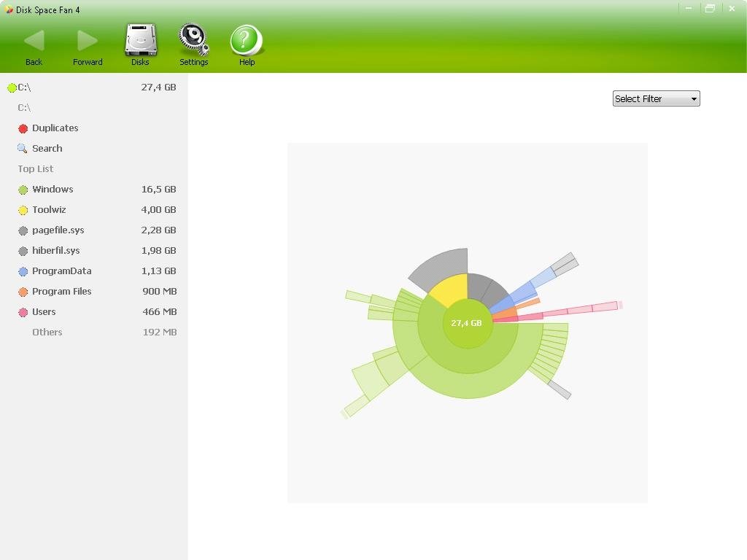Click the gray dot beside pagefile.sys
This screenshot has width=747, height=560.
[23, 230]
